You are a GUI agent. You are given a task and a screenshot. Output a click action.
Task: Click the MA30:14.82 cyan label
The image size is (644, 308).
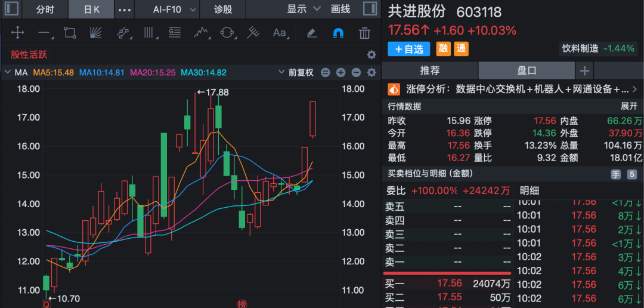coord(204,73)
